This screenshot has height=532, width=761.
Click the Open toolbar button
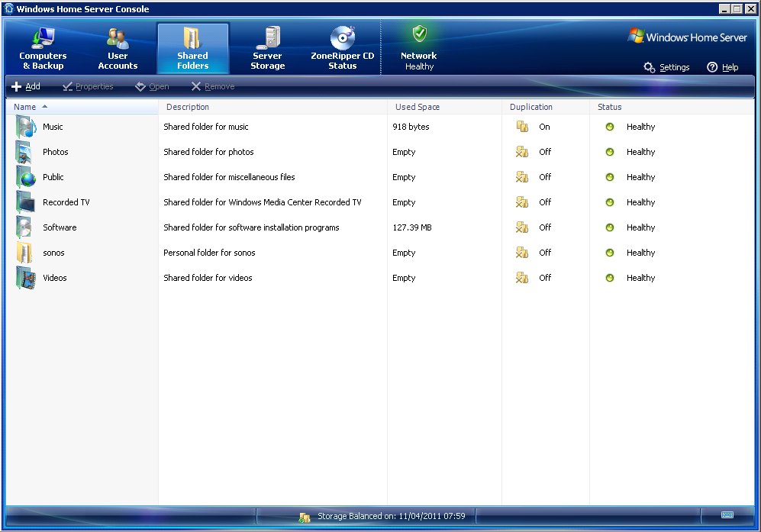(152, 86)
